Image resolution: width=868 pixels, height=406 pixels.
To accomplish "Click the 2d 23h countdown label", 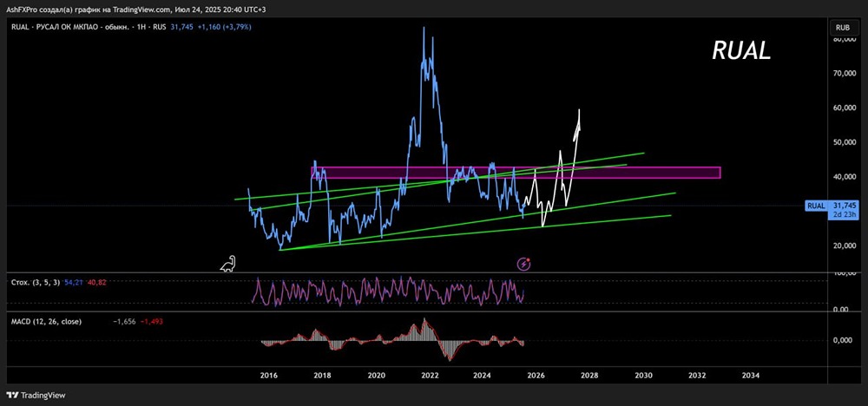I will click(843, 214).
